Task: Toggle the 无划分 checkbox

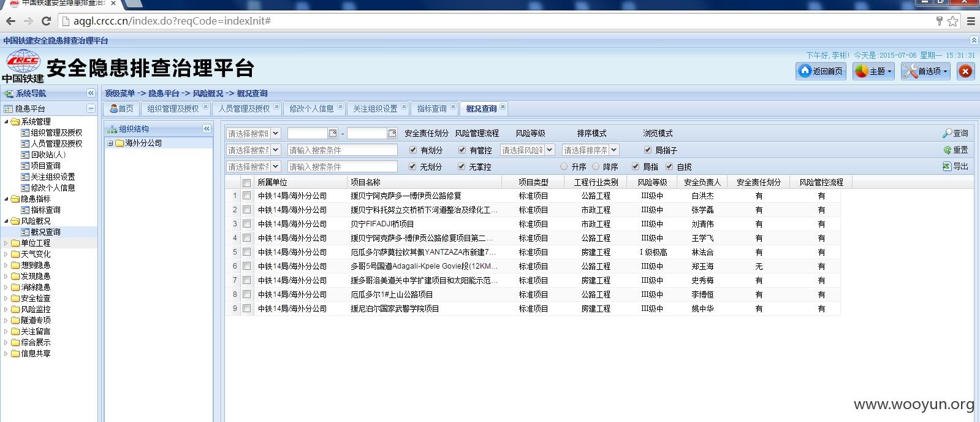Action: [412, 166]
